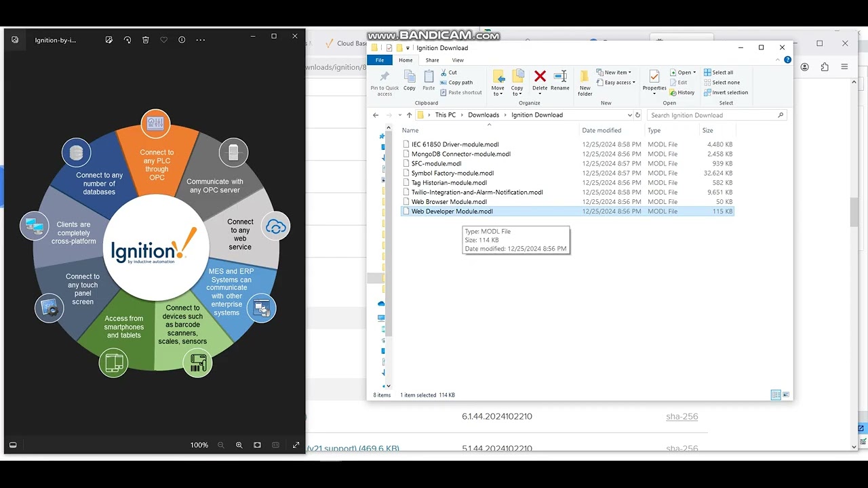Click the Edit image icon in Photos

tap(108, 40)
